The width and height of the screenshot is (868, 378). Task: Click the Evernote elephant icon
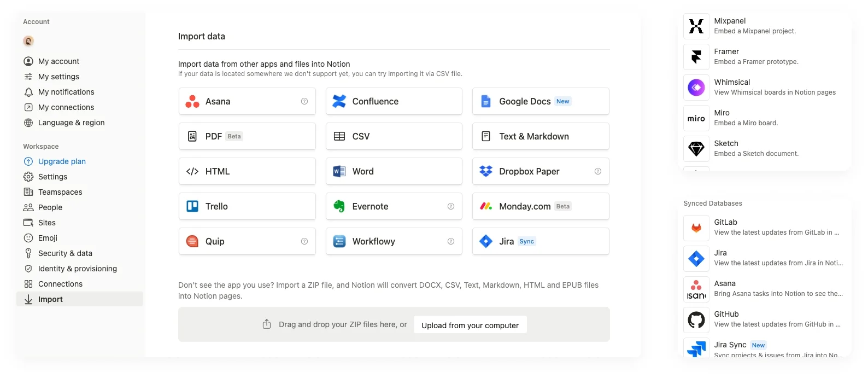[339, 206]
